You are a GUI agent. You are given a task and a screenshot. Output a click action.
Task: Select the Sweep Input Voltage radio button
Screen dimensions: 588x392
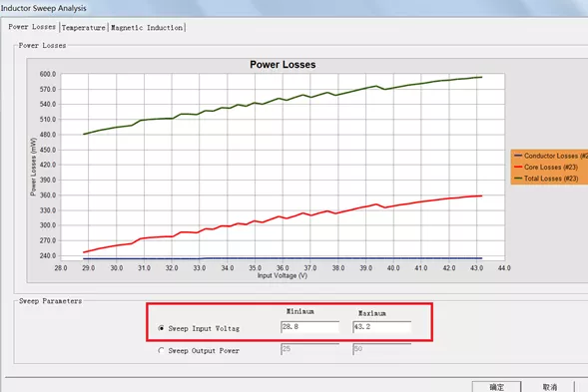[x=161, y=328]
